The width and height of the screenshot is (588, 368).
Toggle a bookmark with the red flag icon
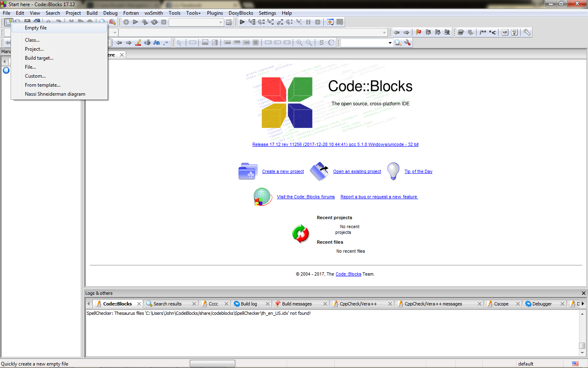(419, 32)
